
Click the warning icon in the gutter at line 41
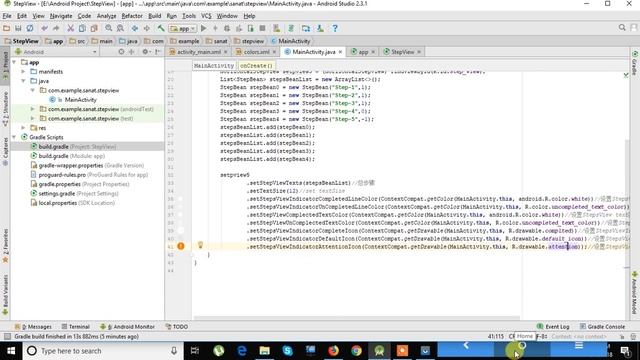coord(181,246)
